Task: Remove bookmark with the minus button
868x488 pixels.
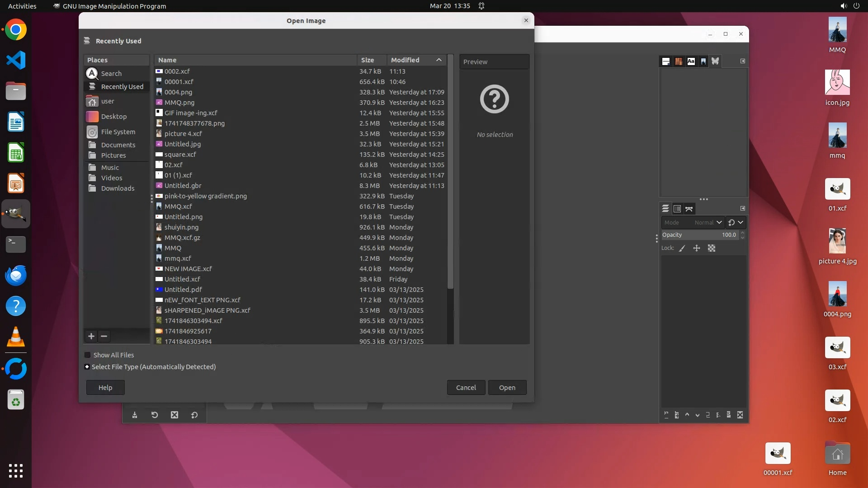Action: tap(104, 336)
